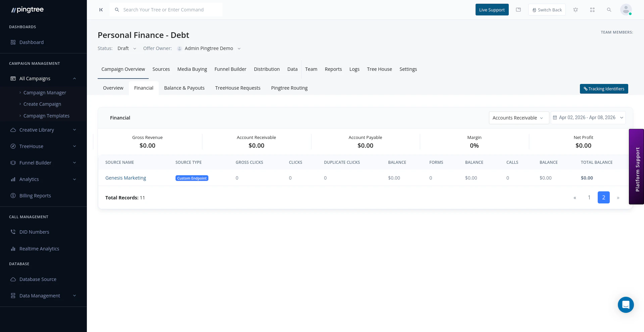Change the campaign Status from Draft

coord(127,48)
